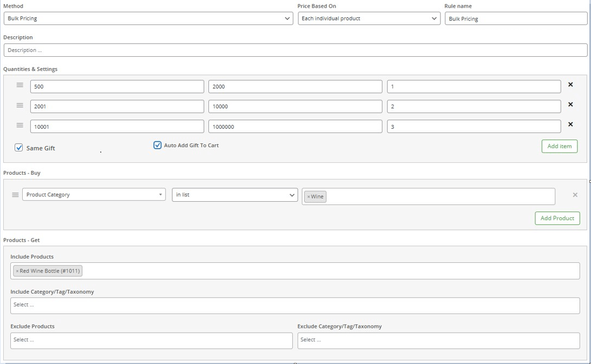The image size is (591, 364).
Task: Grab drag handle of first quantity row
Action: (x=19, y=85)
